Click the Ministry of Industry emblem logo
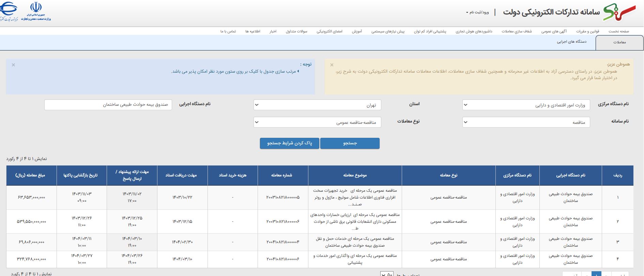 (36, 11)
